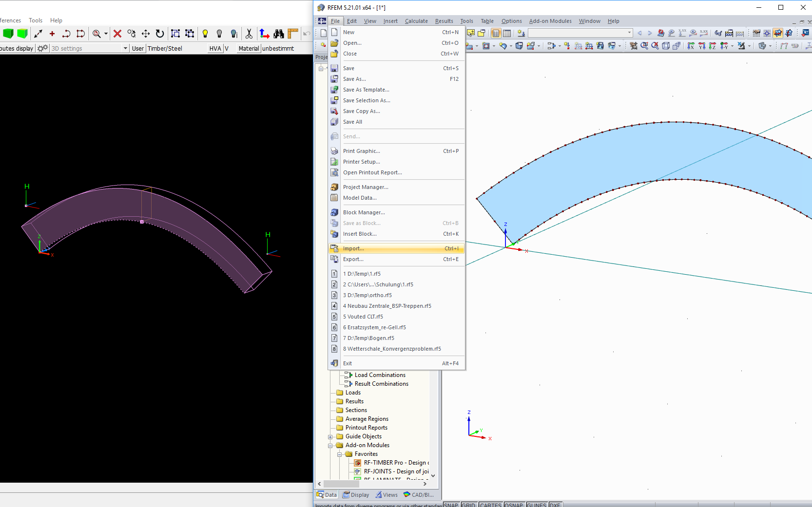Screen dimensions: 812x507
Task: Expand the Guide Objects tree node
Action: (x=330, y=437)
